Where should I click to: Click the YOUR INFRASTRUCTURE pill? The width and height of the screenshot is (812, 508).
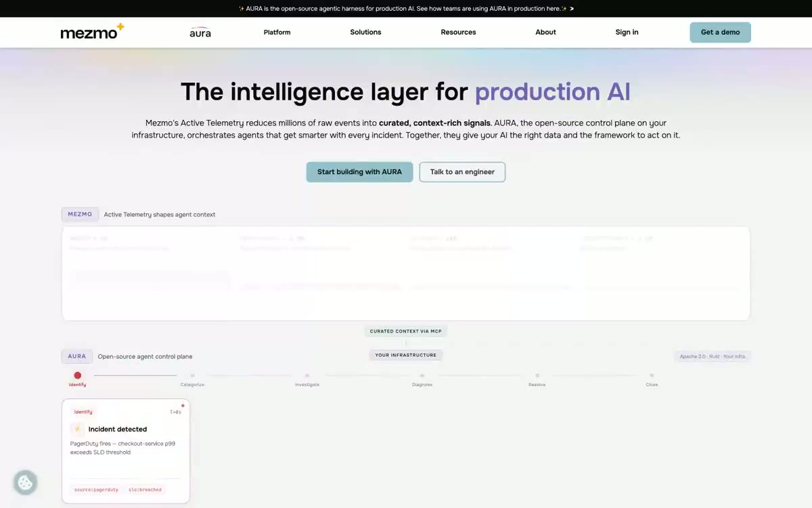click(406, 355)
